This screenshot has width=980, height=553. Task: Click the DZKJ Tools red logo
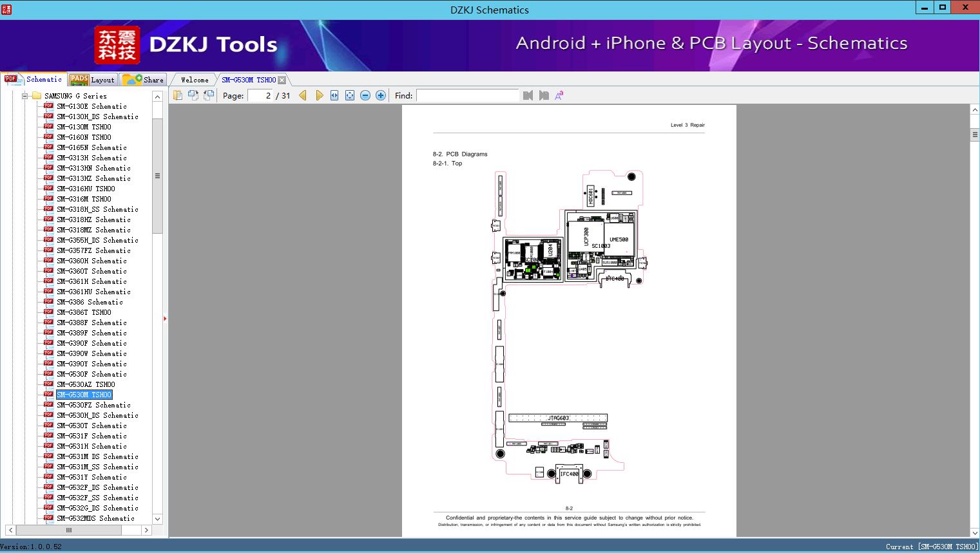pos(117,45)
